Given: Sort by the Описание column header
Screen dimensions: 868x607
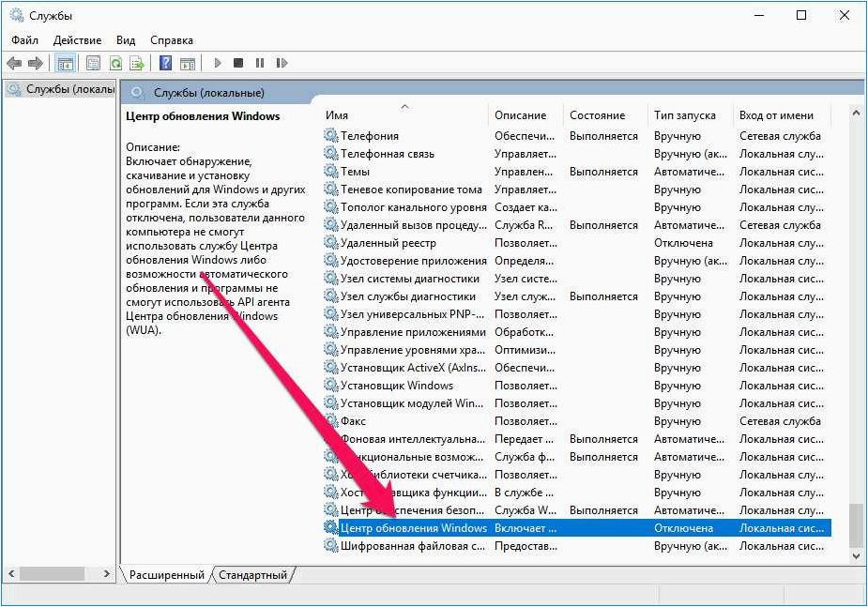Looking at the screenshot, I should [x=525, y=115].
